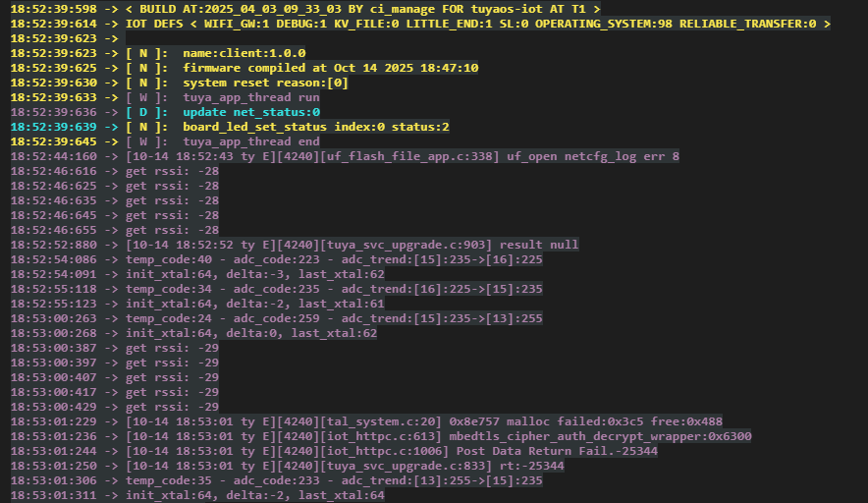The height and width of the screenshot is (503, 868).
Task: Select the tuya_app_thread end log line
Action: pos(250,141)
